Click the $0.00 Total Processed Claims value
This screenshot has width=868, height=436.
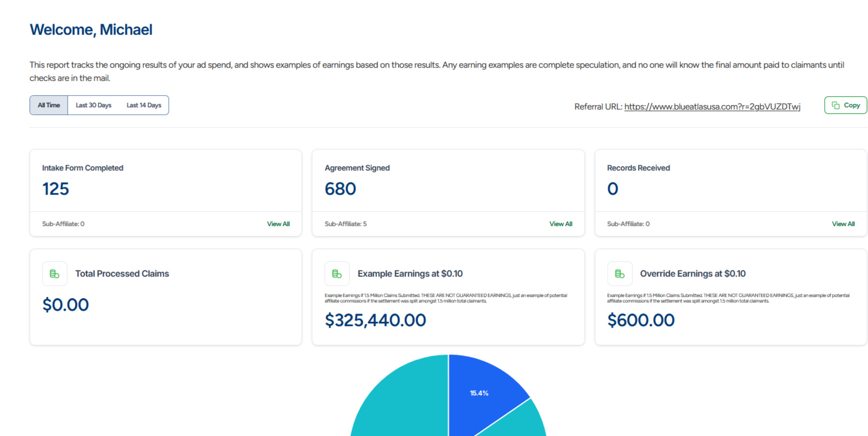(65, 305)
